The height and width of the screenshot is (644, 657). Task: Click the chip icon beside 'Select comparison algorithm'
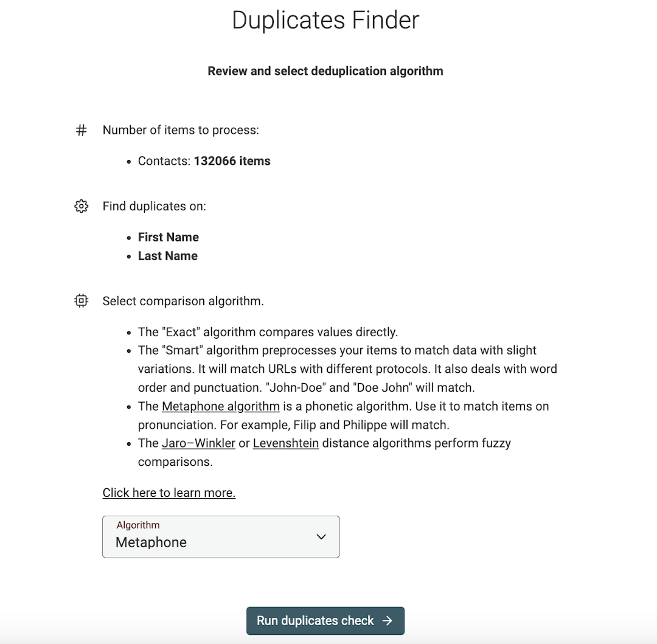(x=81, y=300)
